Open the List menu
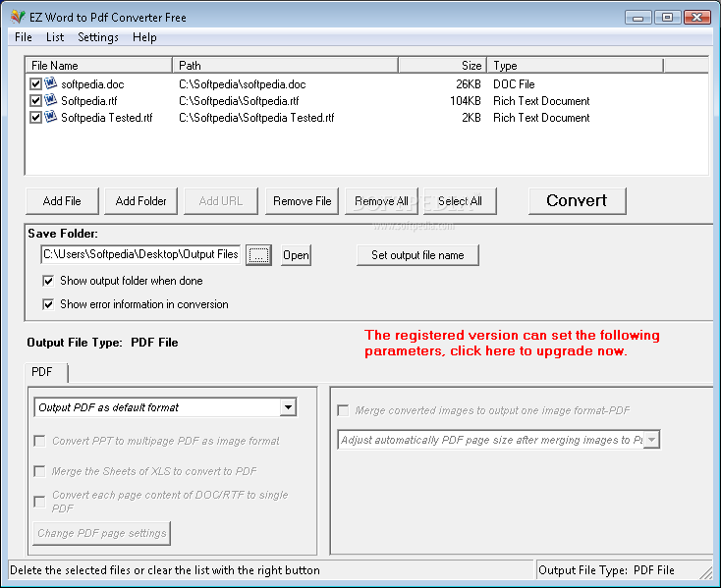721x588 pixels. point(55,37)
